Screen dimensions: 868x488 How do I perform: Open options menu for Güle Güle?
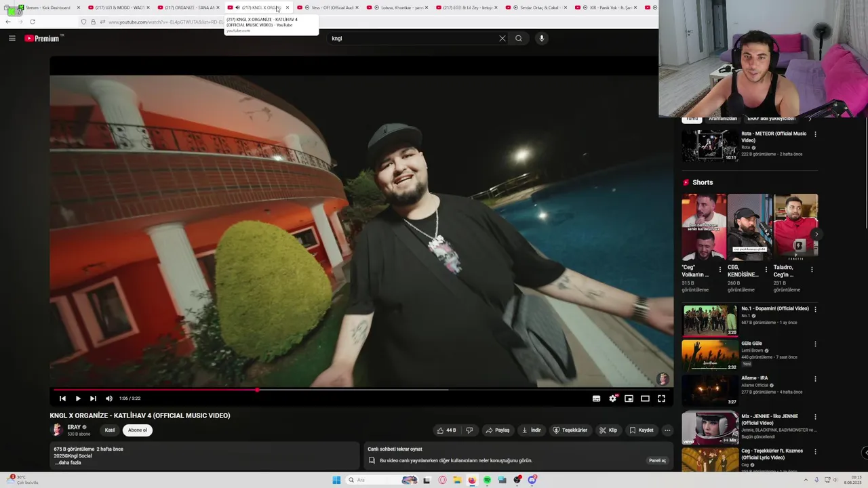[x=815, y=344]
